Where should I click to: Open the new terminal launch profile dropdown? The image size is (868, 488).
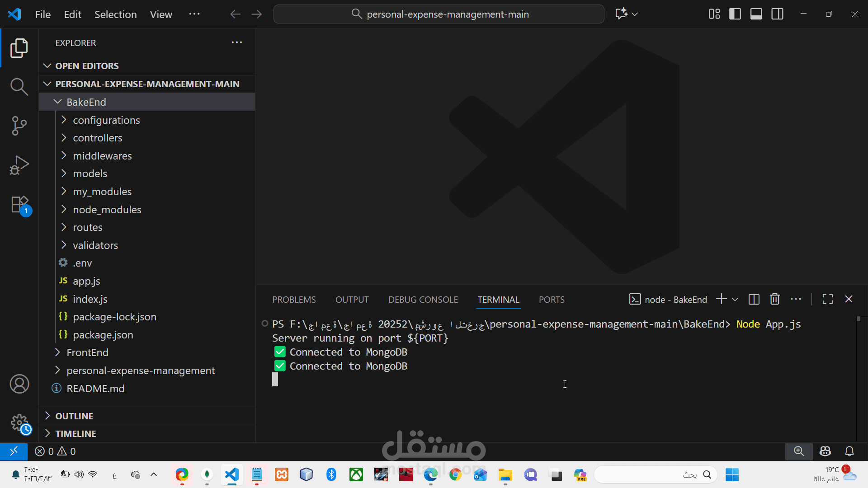735,299
